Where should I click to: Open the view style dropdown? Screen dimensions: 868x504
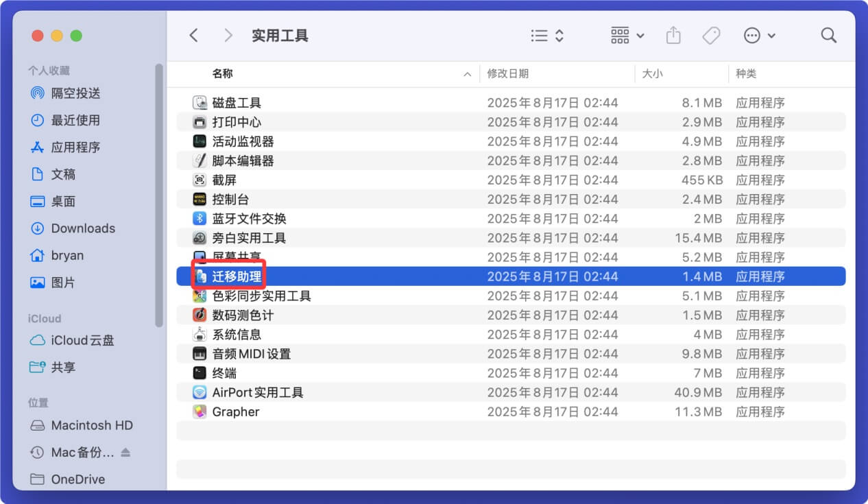[x=546, y=35]
